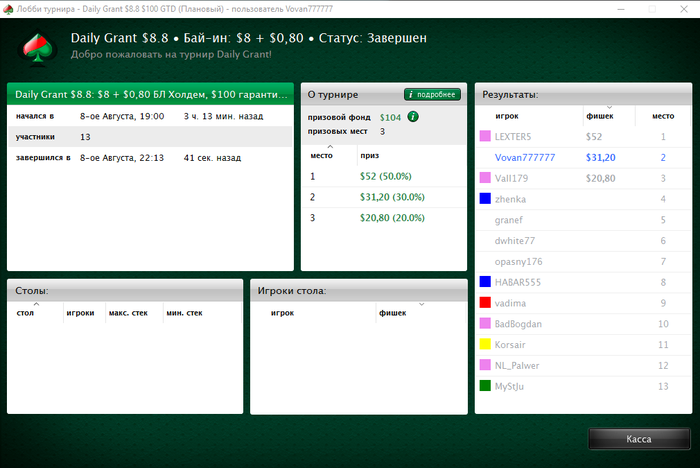The height and width of the screenshot is (468, 700).
Task: Click the prize pool value '$104'
Action: click(390, 117)
